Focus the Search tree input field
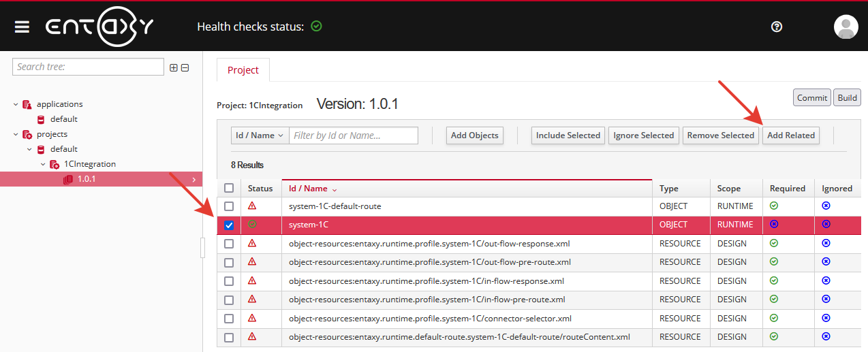The image size is (868, 352). pos(88,67)
